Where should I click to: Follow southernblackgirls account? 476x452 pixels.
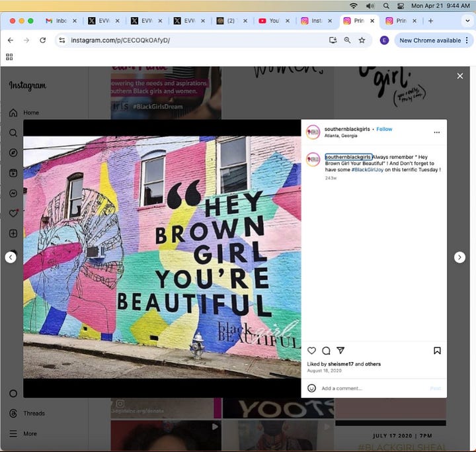[x=384, y=129]
